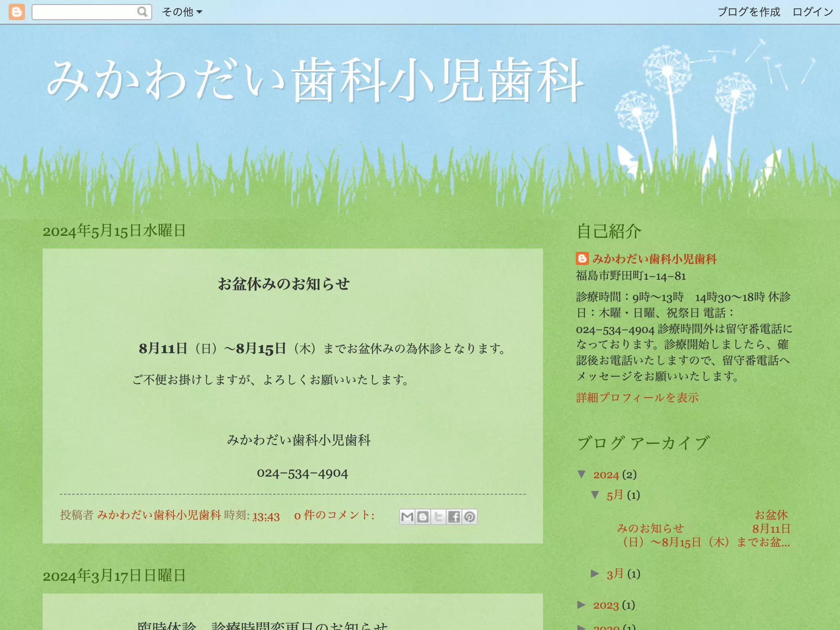This screenshot has width=840, height=630.
Task: Click the 自己紹介 sidebar heading
Action: (x=609, y=231)
